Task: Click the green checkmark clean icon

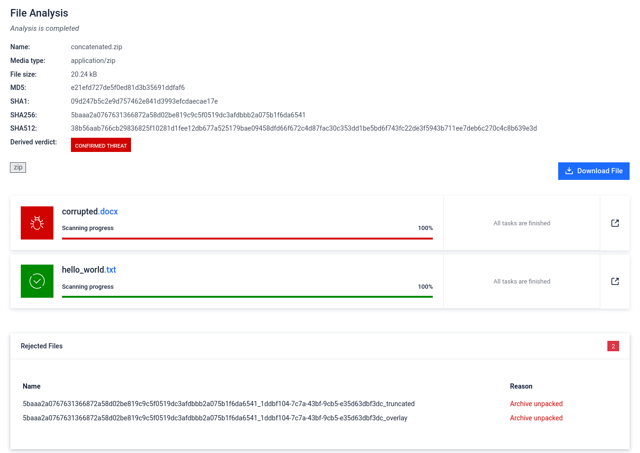Action: click(37, 281)
